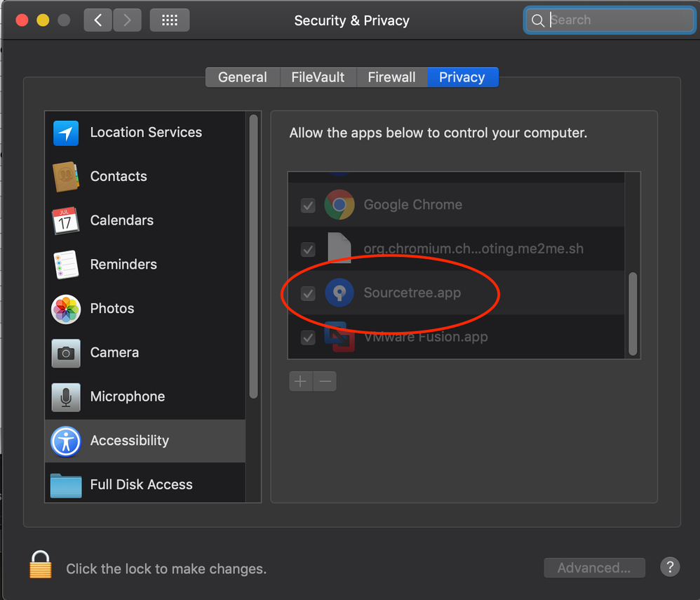Select the VMware Fusion.app row label
This screenshot has width=700, height=600.
click(426, 337)
